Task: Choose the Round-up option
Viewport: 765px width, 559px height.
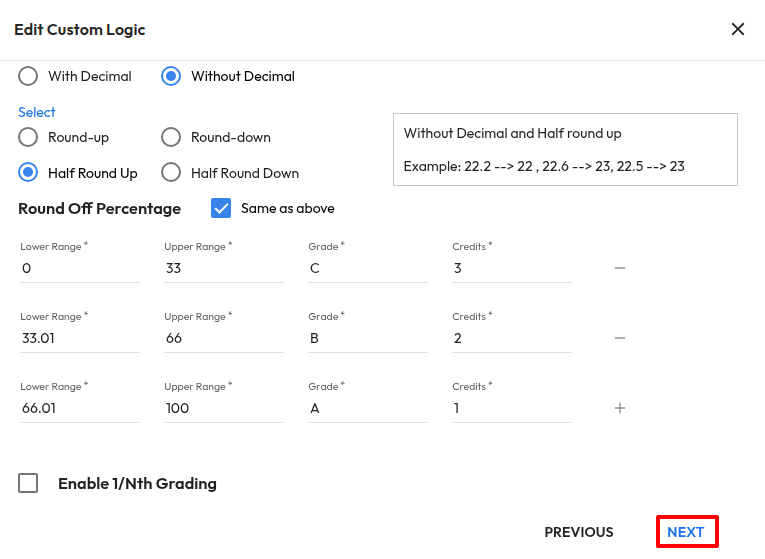Action: 29,137
